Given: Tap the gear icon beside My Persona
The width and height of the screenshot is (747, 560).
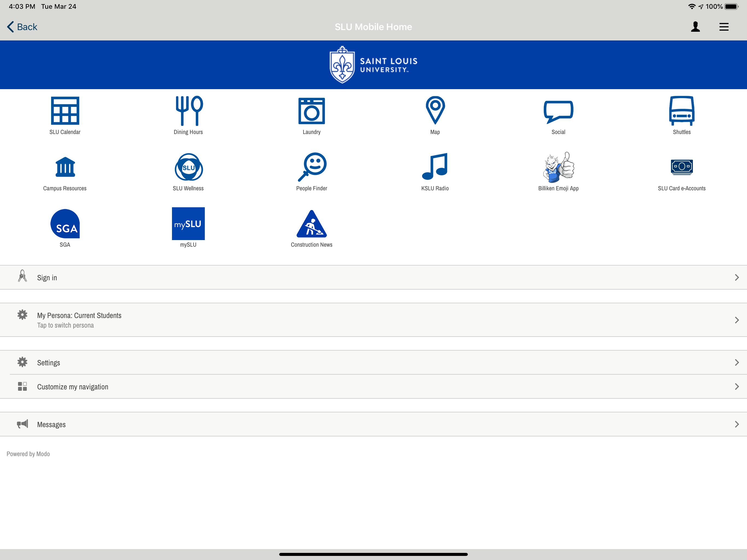Looking at the screenshot, I should (22, 315).
